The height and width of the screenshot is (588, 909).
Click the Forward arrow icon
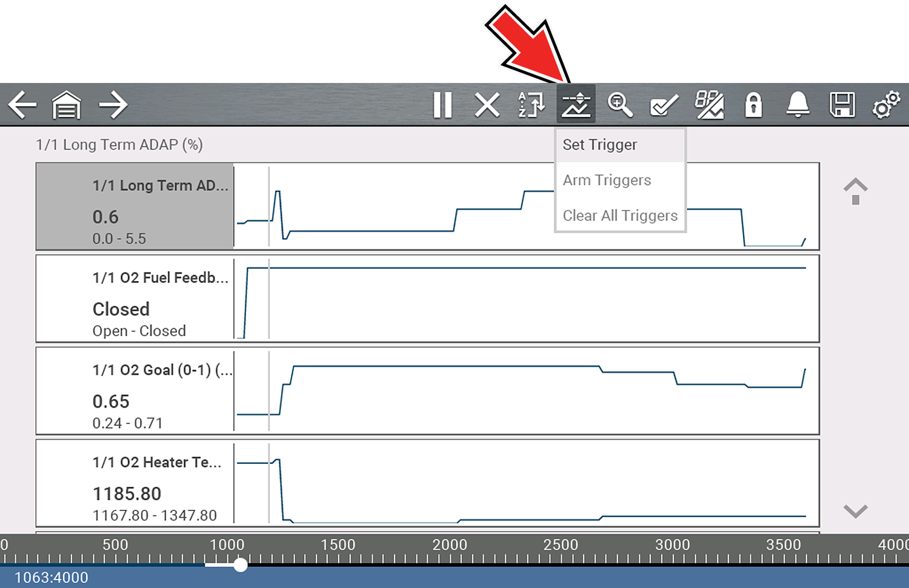click(113, 105)
